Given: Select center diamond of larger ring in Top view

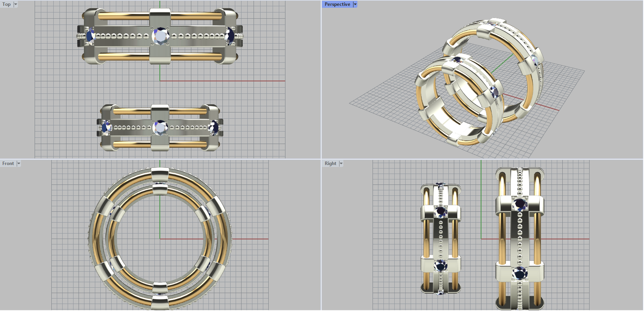Looking at the screenshot, I should click(x=161, y=36).
